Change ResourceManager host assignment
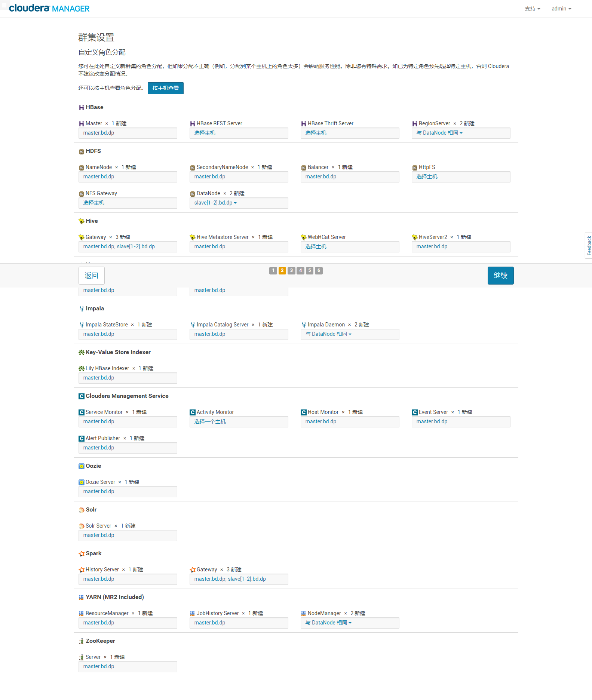The height and width of the screenshot is (700, 592). click(128, 623)
